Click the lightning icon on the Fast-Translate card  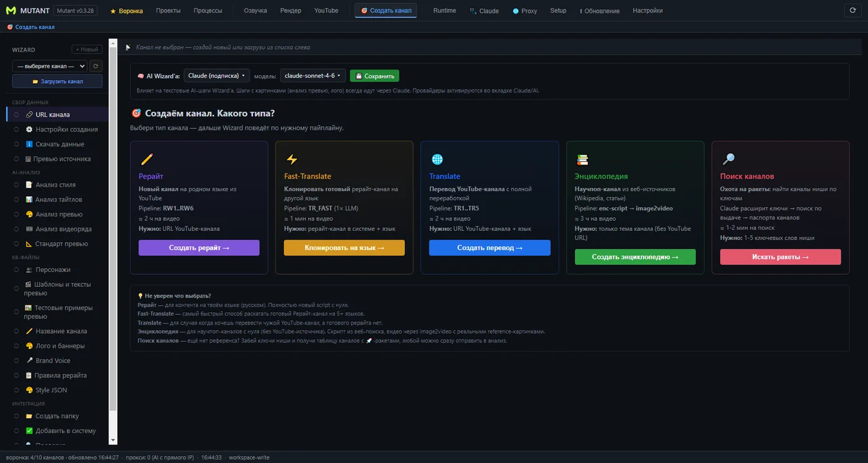pos(291,159)
